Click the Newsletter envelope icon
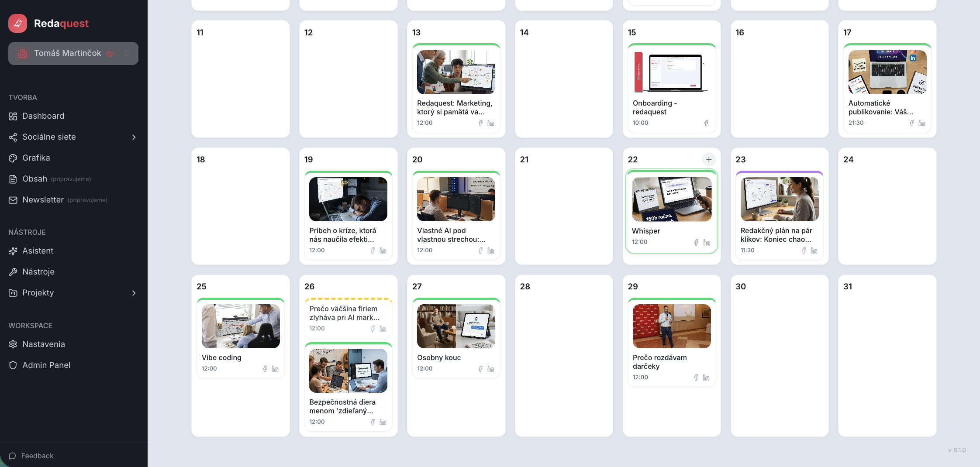Image resolution: width=980 pixels, height=467 pixels. (13, 200)
